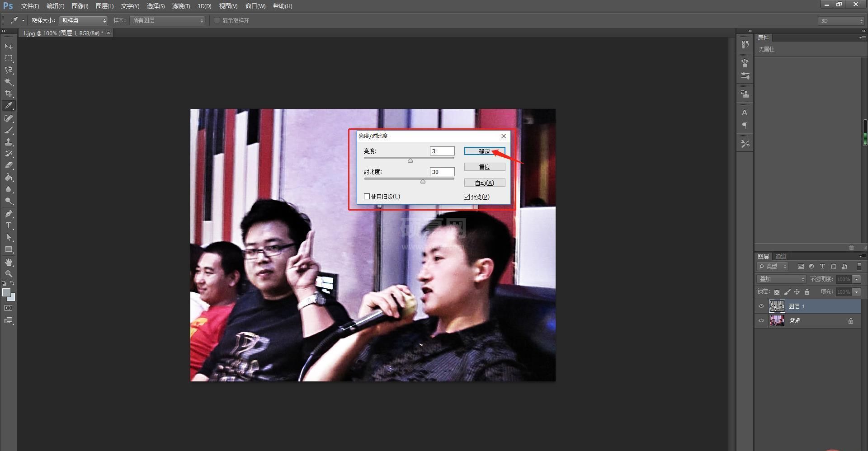Toggle lock all padlock icon
This screenshot has width=868, height=451.
point(807,292)
